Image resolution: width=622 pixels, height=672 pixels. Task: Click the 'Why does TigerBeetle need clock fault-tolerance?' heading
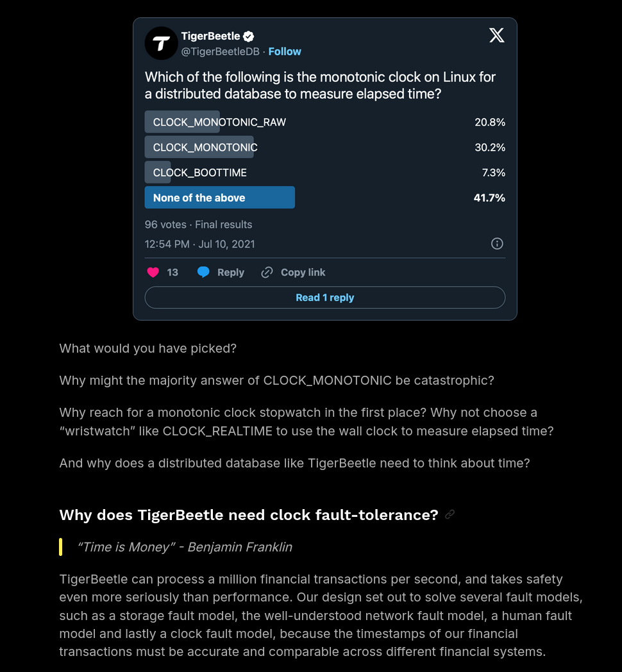(248, 515)
